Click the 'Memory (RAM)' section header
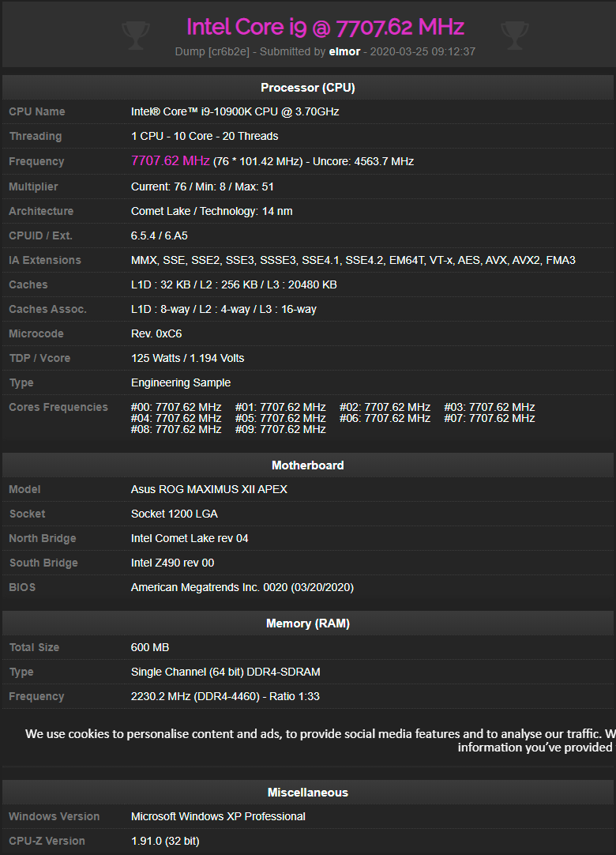616x855 pixels. 308,623
